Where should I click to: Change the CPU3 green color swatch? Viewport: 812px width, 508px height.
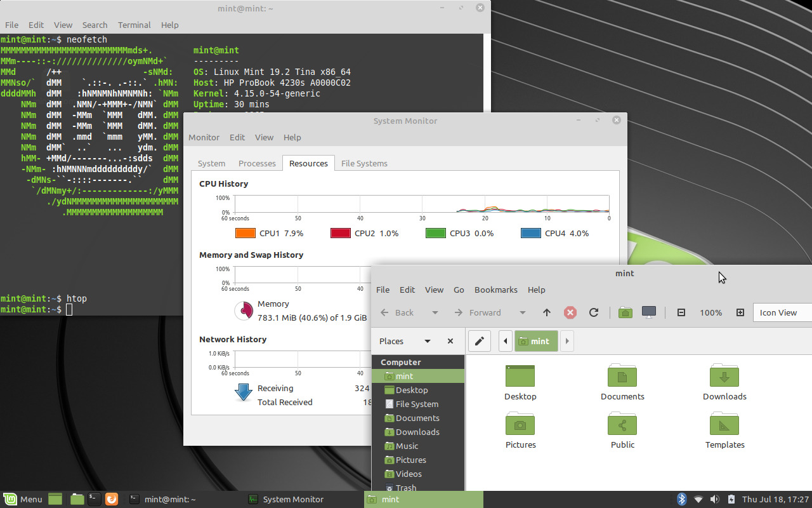(436, 233)
